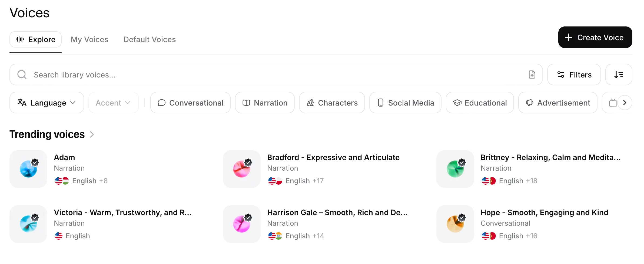Play Adam voice avatar preview

[28, 169]
